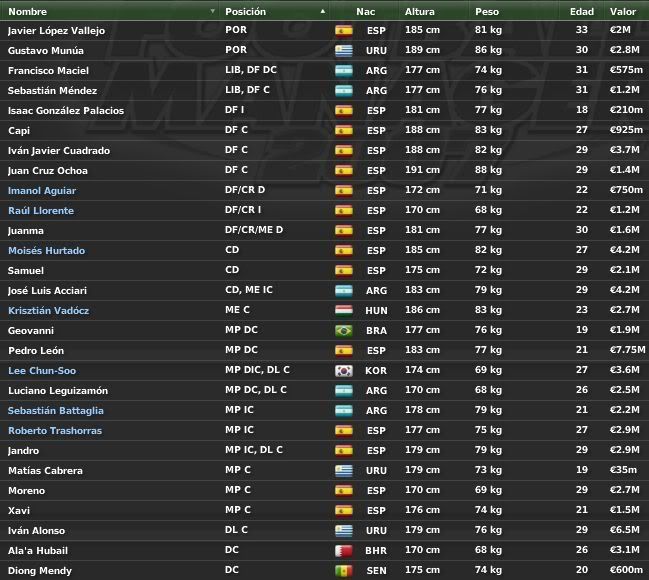Click the Spain flag in Iván Javier Cuadrado's row
The image size is (649, 580).
click(x=344, y=150)
